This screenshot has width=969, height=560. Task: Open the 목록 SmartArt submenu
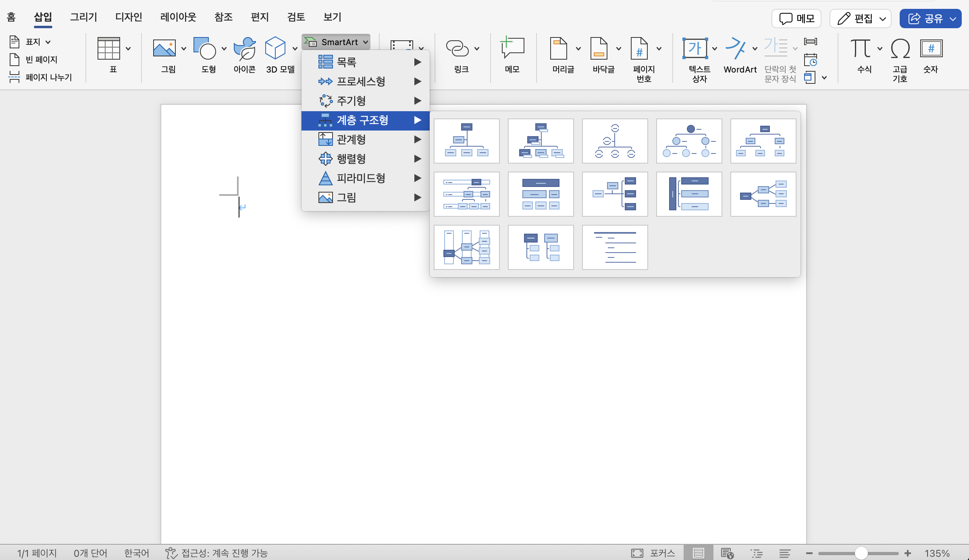366,62
